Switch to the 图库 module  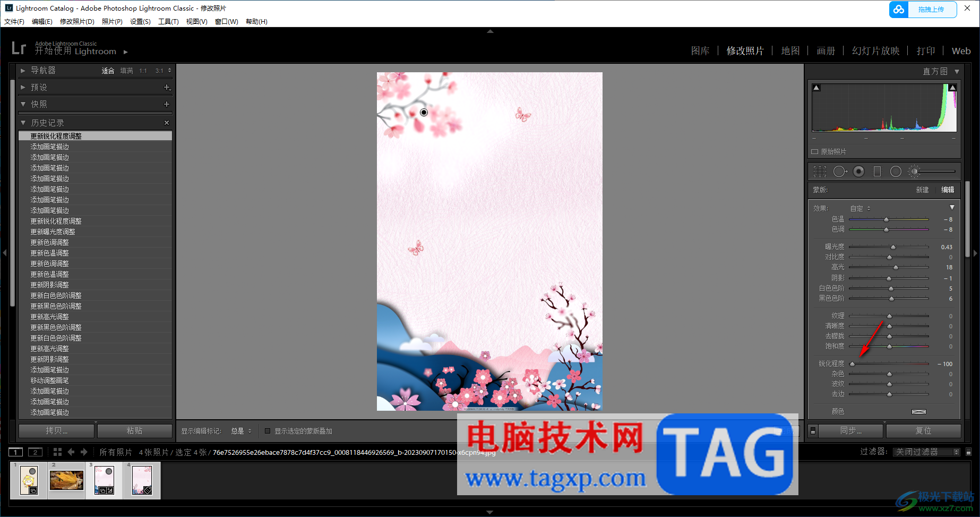coord(700,51)
